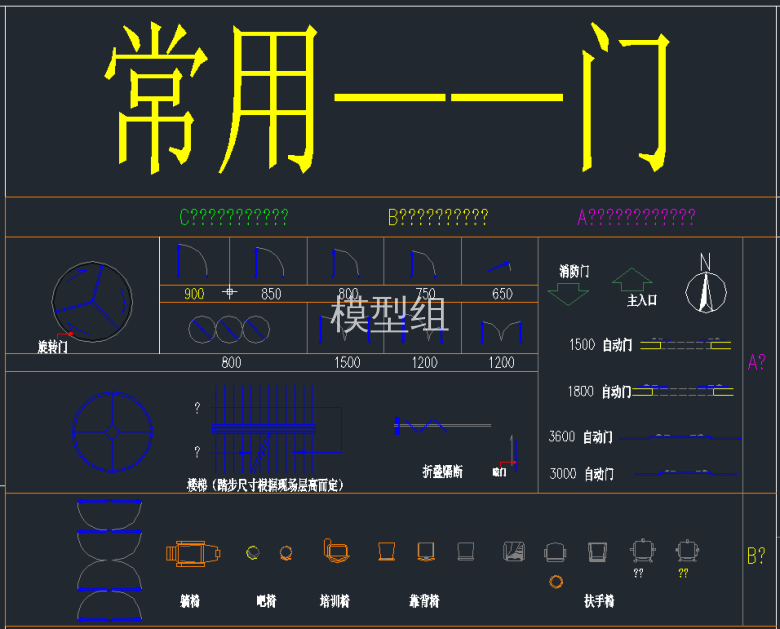Click the green C header text

(233, 217)
